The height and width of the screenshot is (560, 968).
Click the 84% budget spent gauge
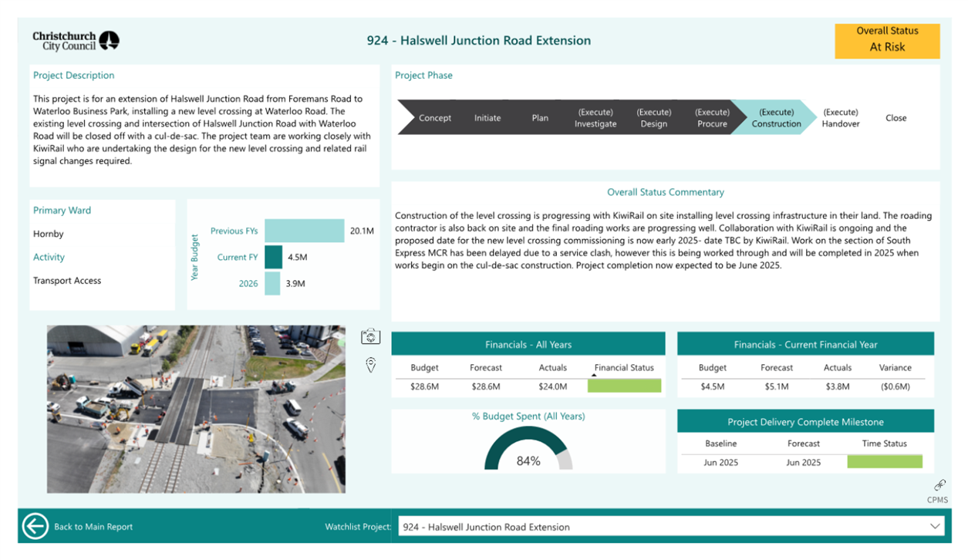click(x=528, y=449)
